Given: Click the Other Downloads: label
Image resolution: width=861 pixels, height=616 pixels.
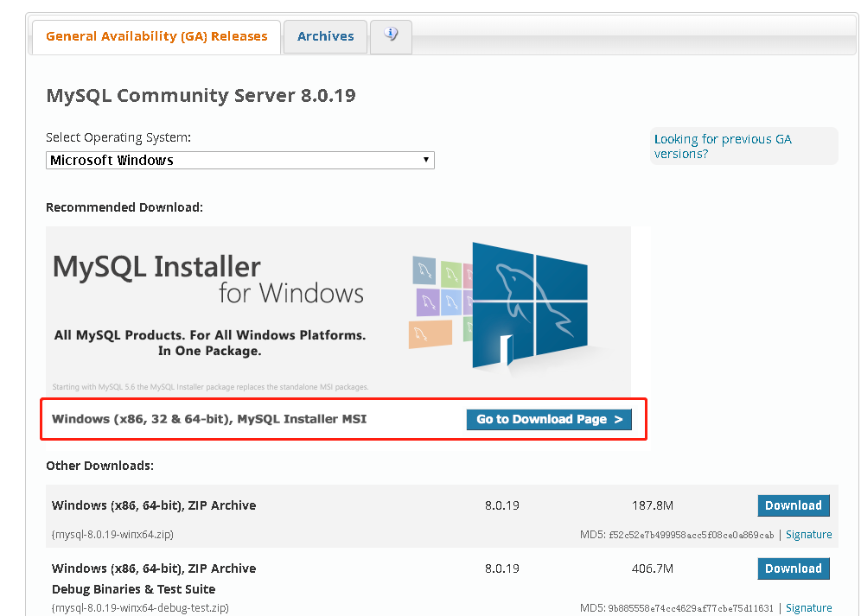Looking at the screenshot, I should point(100,466).
